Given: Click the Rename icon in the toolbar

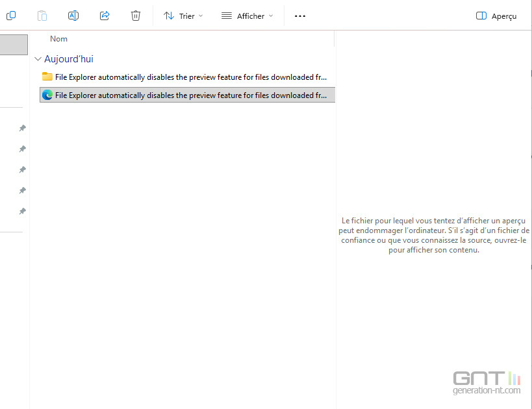Looking at the screenshot, I should [x=73, y=16].
